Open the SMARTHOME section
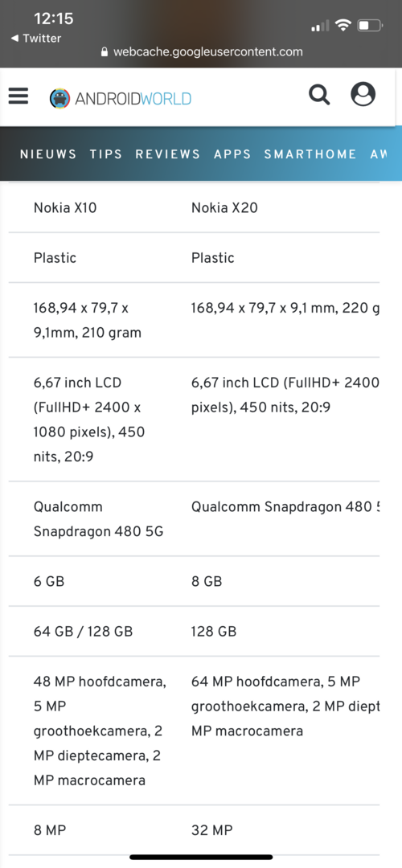The width and height of the screenshot is (402, 868). click(x=310, y=154)
